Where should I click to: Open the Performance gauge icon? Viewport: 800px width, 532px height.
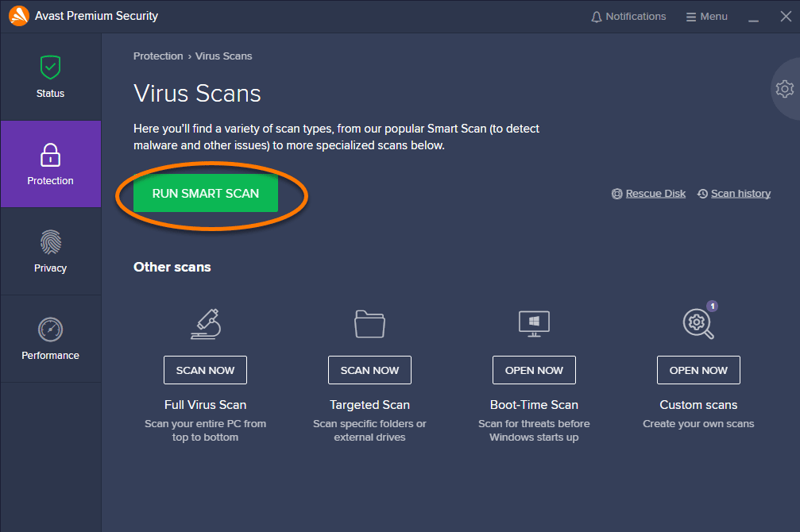click(50, 330)
